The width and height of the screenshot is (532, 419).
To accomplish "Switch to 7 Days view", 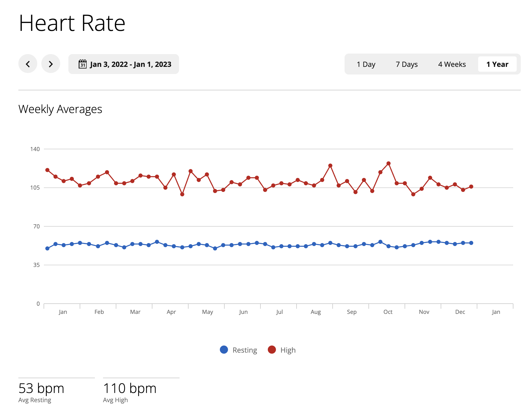I will (x=407, y=64).
